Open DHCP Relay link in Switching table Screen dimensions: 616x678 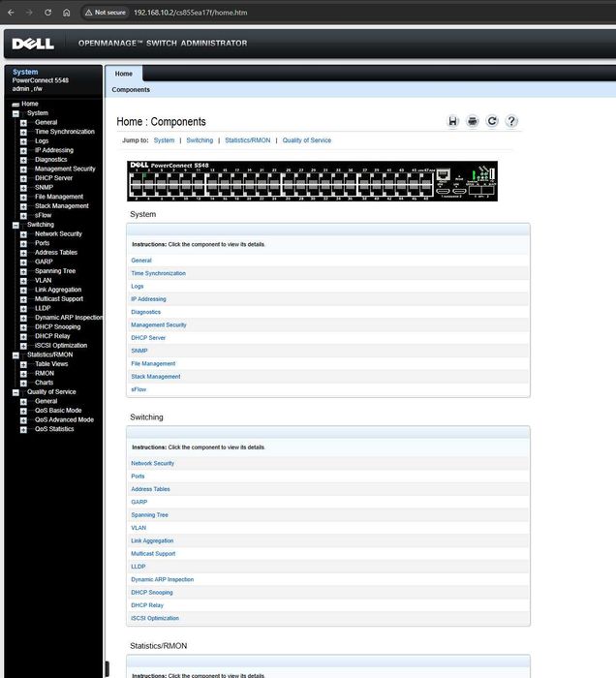(147, 605)
